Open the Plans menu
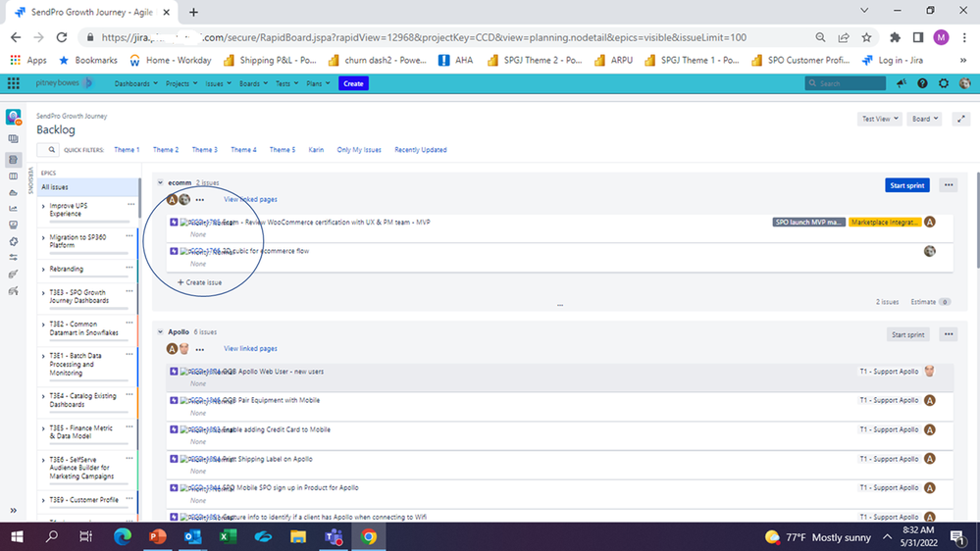Viewport: 980px width, 551px height. click(318, 83)
